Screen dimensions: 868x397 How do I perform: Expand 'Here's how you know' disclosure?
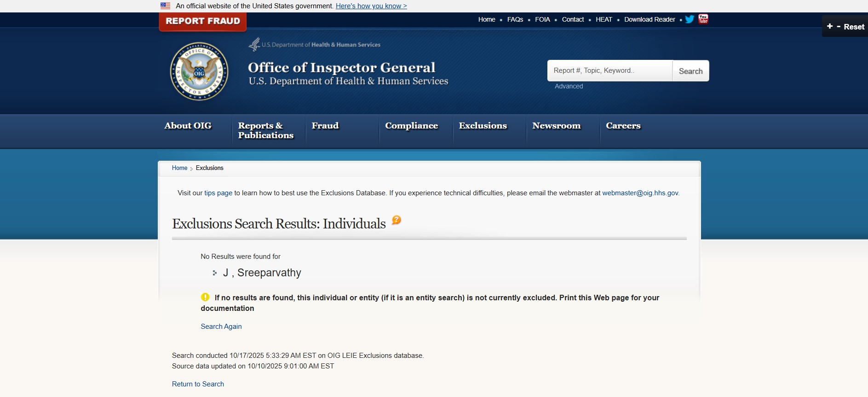tap(371, 6)
